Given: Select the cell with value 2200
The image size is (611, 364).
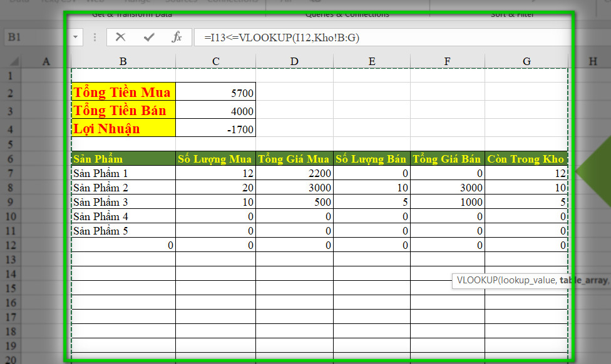Looking at the screenshot, I should point(294,173).
